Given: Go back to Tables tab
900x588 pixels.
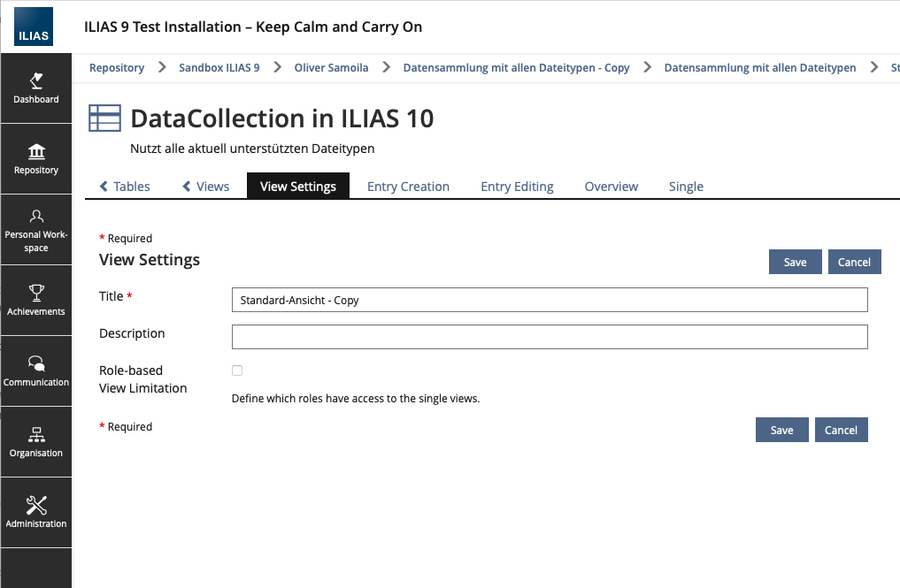Looking at the screenshot, I should click(x=125, y=187).
